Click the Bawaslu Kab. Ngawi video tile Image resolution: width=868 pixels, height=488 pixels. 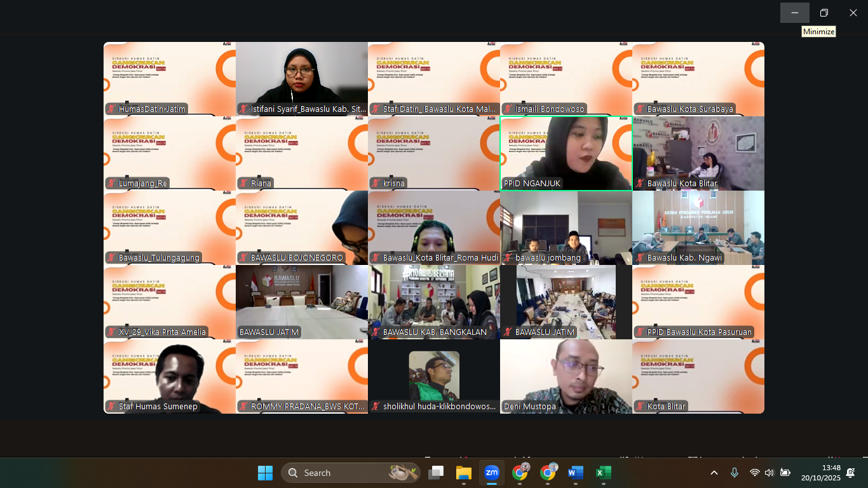click(x=698, y=227)
